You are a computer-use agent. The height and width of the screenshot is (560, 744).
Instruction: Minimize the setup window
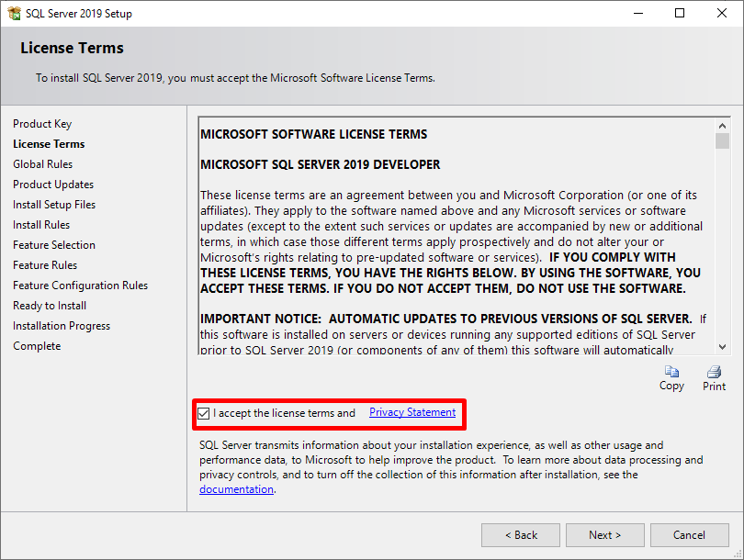(637, 14)
